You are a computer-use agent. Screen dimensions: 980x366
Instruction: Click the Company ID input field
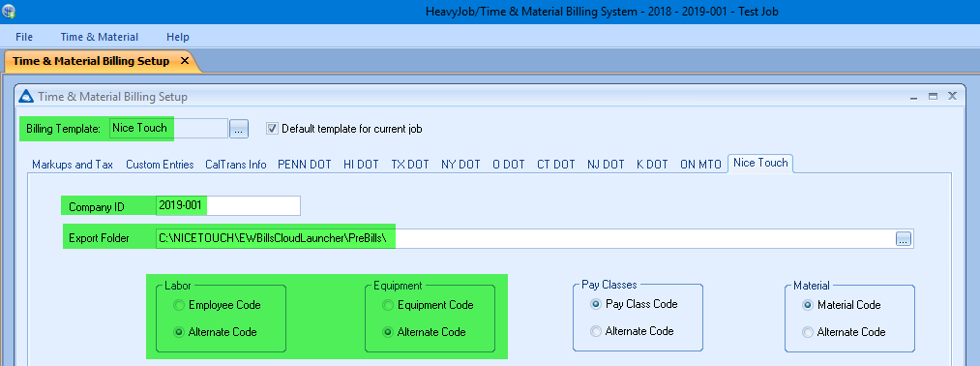click(x=228, y=205)
